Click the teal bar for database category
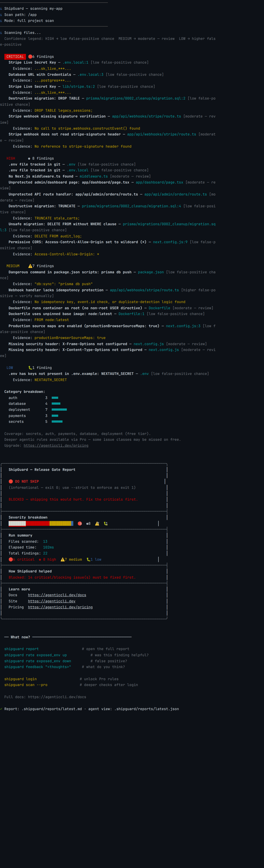264x868 pixels. 56,404
